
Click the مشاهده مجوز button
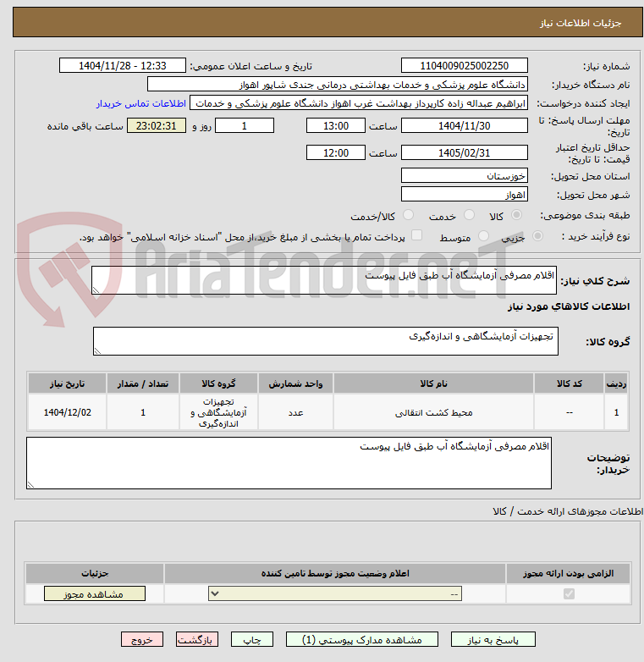tap(95, 593)
